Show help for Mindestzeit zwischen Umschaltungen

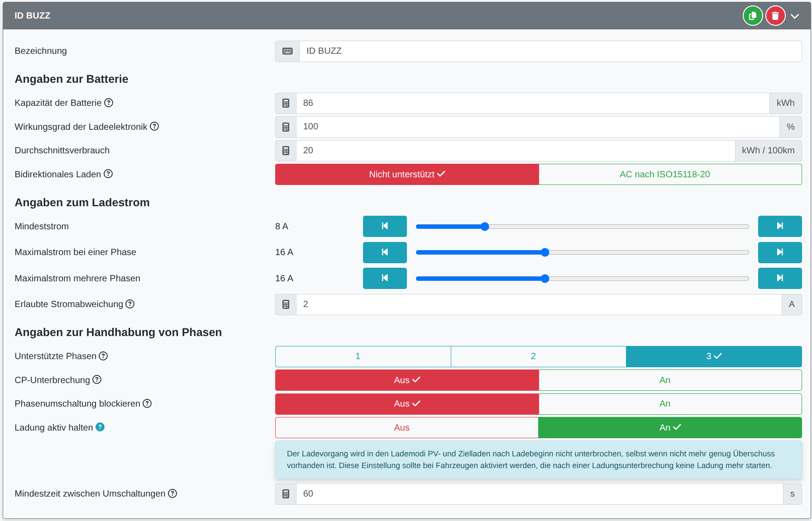[x=172, y=493]
